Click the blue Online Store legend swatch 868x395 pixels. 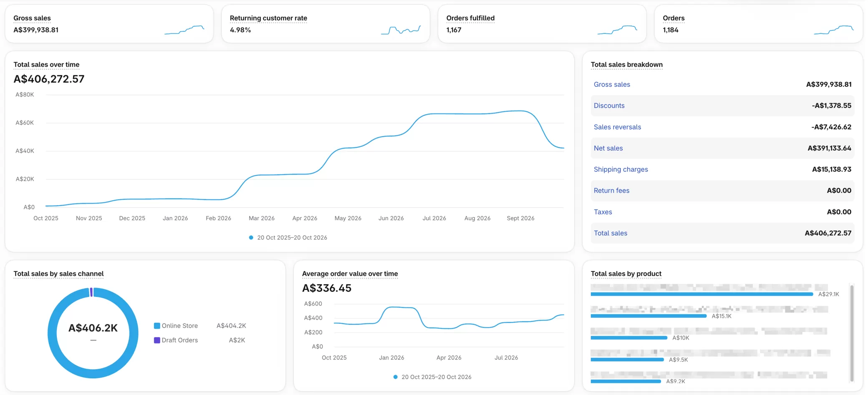[157, 326]
